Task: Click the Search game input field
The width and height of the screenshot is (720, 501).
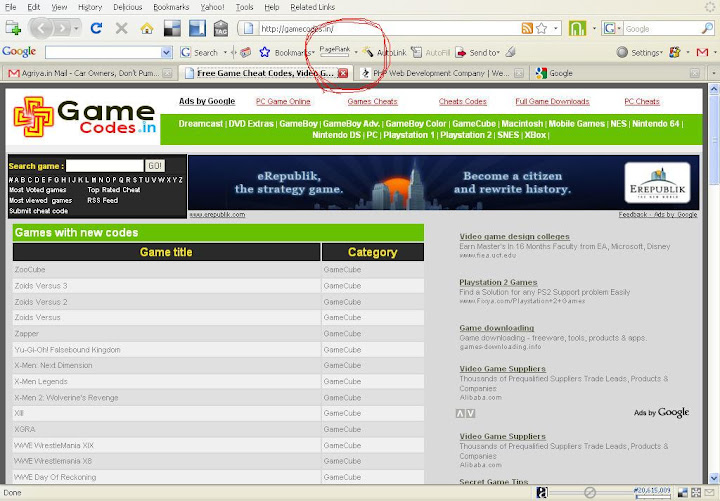Action: pyautogui.click(x=105, y=166)
